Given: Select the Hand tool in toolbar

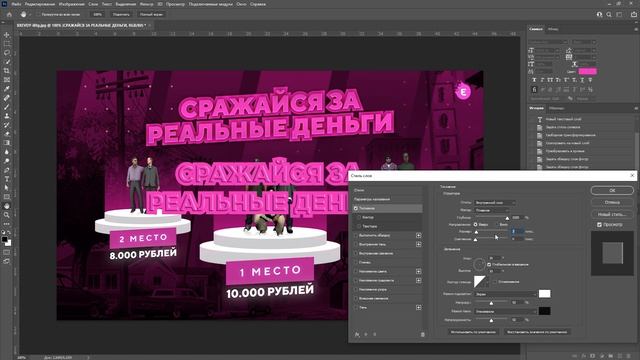Looking at the screenshot, I should coord(7,206).
